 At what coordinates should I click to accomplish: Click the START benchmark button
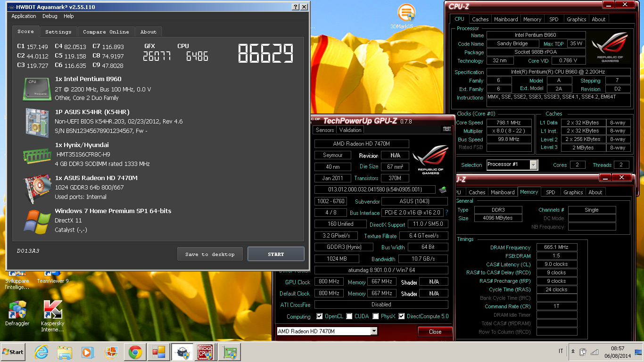[276, 254]
